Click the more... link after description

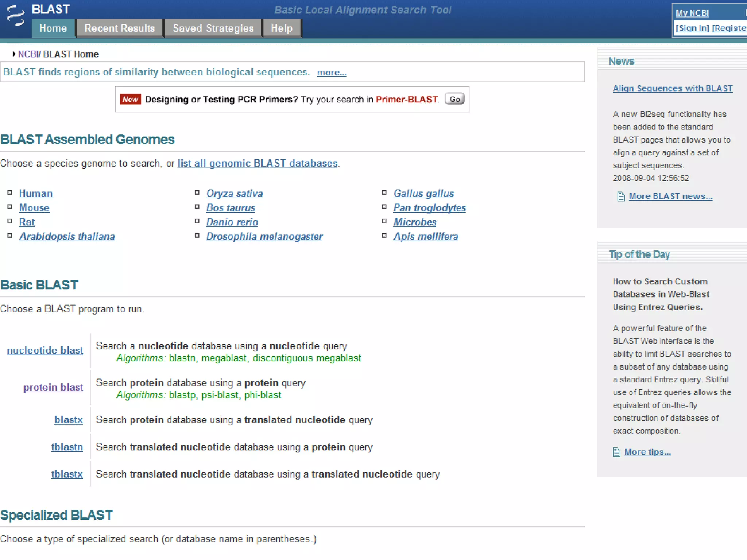pos(331,73)
